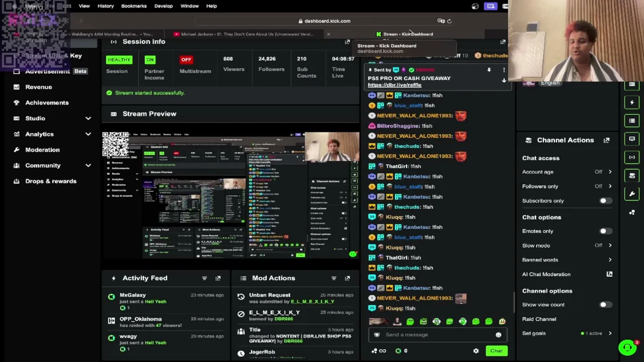Click the Session Info header icon
This screenshot has width=644, height=362.
click(114, 42)
